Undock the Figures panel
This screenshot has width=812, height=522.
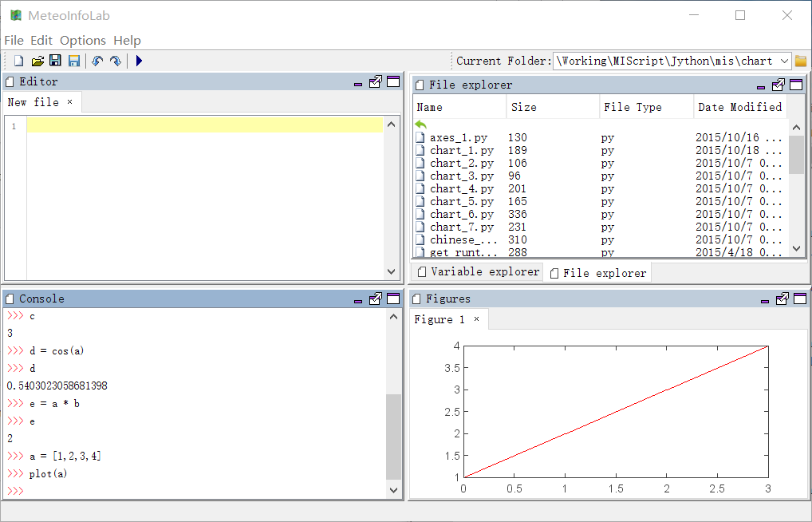tap(782, 299)
